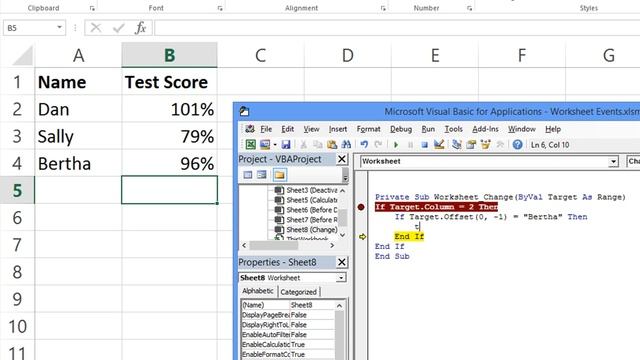Click the Redo arrow icon

[378, 144]
